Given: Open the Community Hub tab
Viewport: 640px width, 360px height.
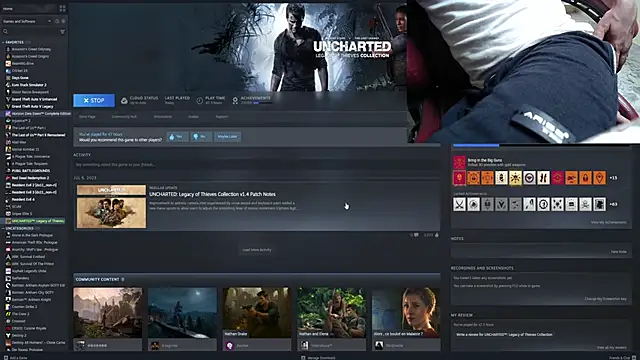Looking at the screenshot, I should coord(124,117).
